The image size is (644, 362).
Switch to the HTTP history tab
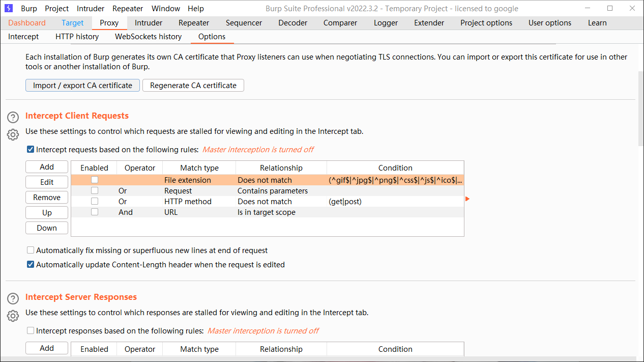(x=77, y=36)
